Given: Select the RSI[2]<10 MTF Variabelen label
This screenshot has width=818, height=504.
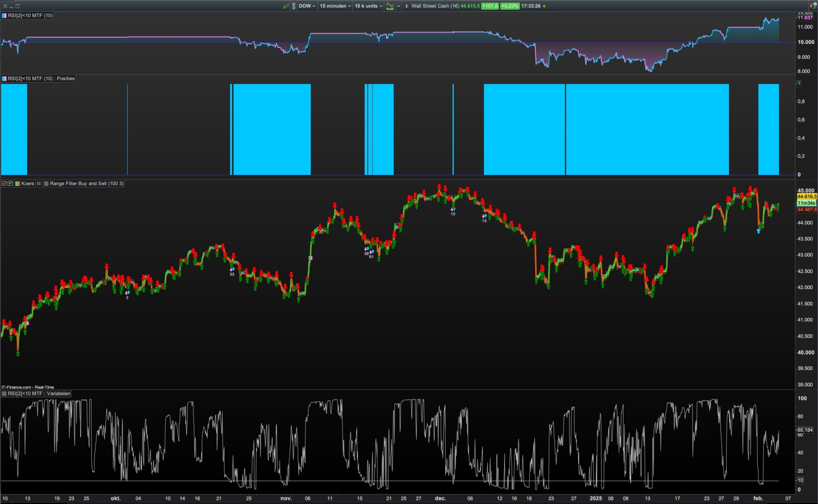Looking at the screenshot, I should [39, 393].
